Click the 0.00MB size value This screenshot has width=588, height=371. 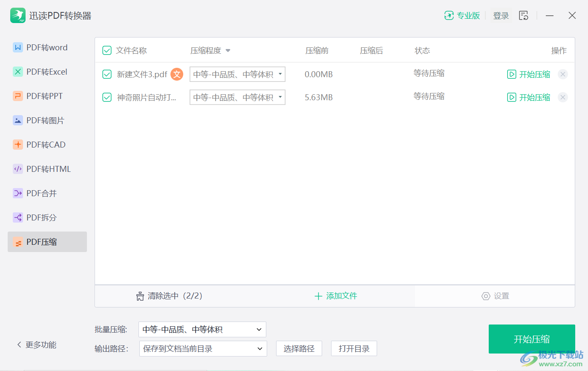[319, 75]
